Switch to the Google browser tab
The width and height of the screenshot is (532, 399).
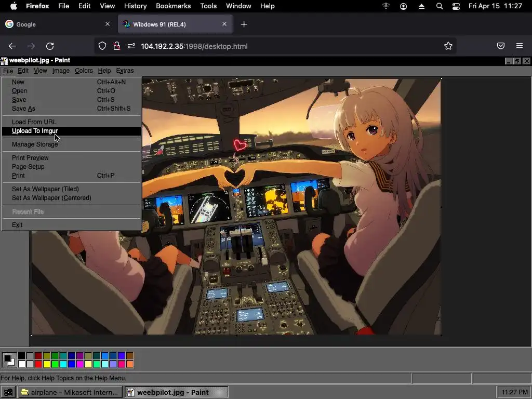point(57,24)
